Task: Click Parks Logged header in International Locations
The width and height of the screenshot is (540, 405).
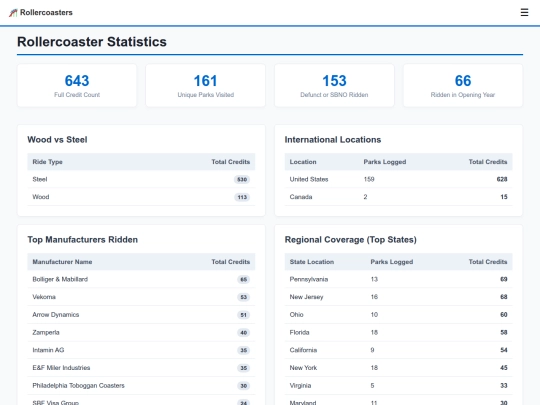Action: (x=385, y=162)
